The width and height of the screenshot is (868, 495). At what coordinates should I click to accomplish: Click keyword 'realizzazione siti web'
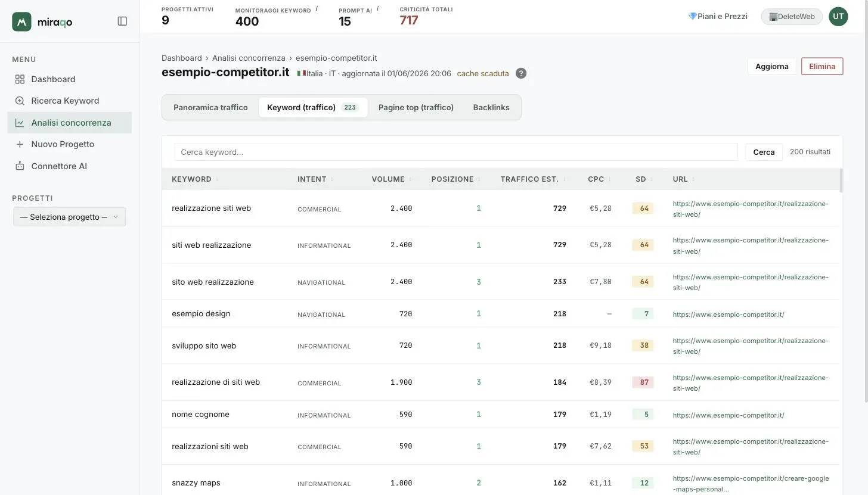(211, 208)
